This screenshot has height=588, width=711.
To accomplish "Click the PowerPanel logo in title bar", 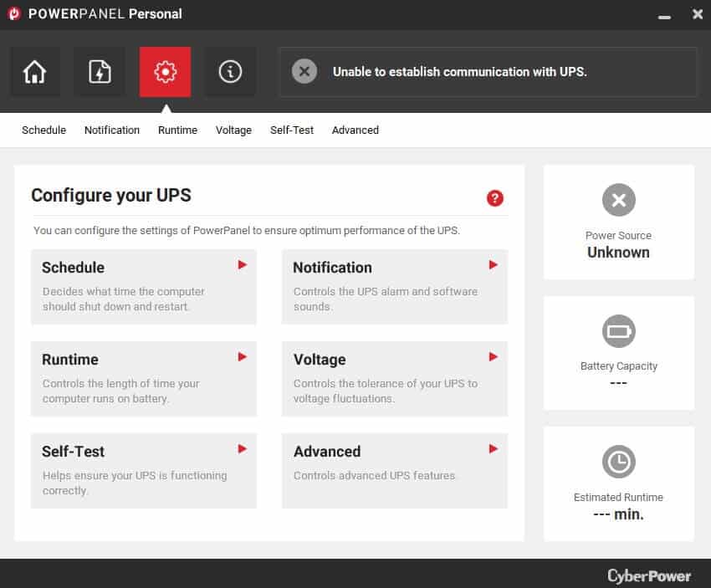I will (x=14, y=13).
